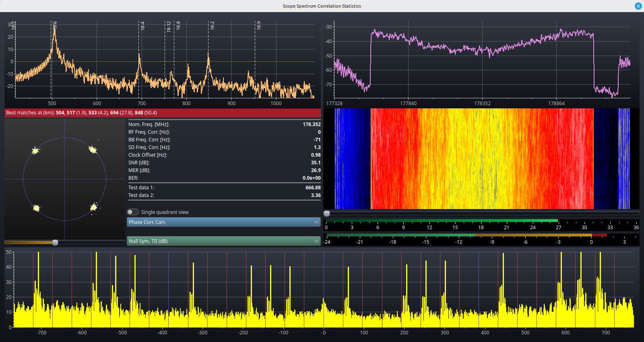Open the Null Sym. TII (dB) dropdown
This screenshot has width=644, height=342.
coord(224,241)
